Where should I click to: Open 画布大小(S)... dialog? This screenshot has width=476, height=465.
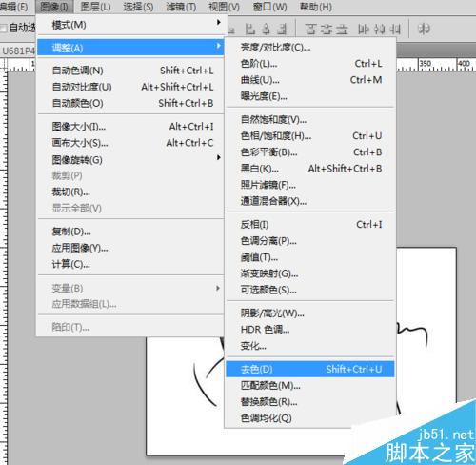130,143
